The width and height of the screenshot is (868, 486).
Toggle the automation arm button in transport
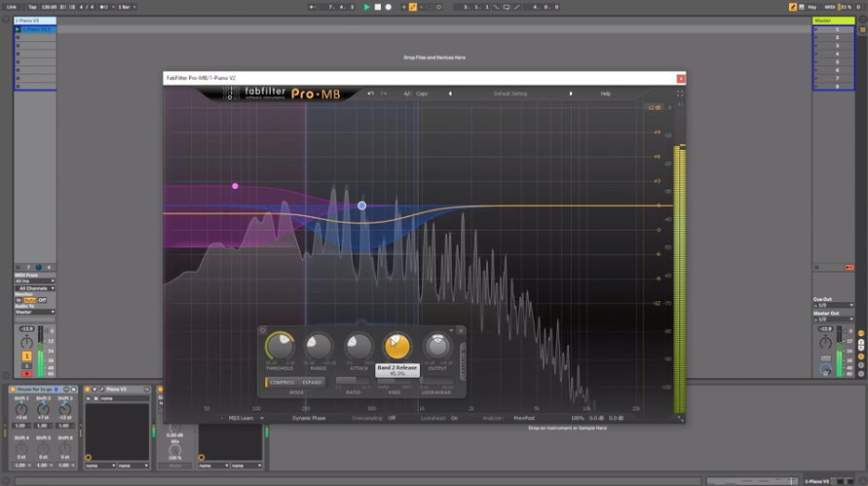(x=412, y=7)
